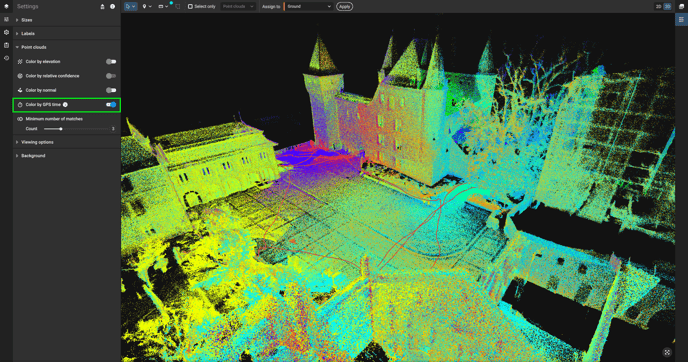Screen dimensions: 688x362
Task: Click the Count value field
Action: coord(113,129)
